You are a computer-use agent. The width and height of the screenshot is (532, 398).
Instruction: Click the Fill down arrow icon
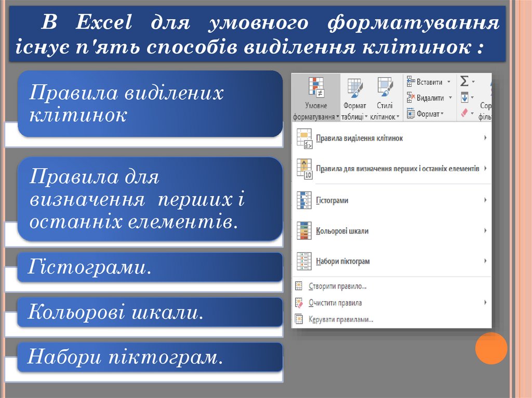(464, 98)
